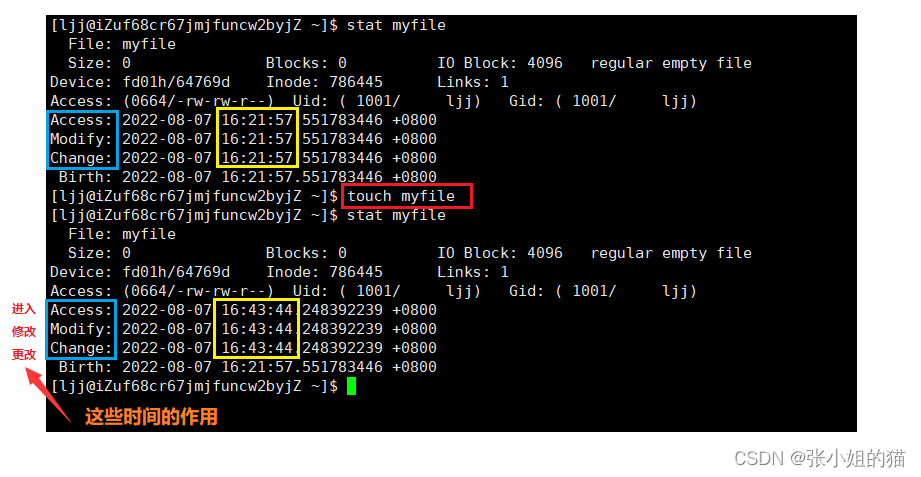Image resolution: width=921 pixels, height=477 pixels.
Task: Click the Access time 16:43:44
Action: click(x=257, y=310)
